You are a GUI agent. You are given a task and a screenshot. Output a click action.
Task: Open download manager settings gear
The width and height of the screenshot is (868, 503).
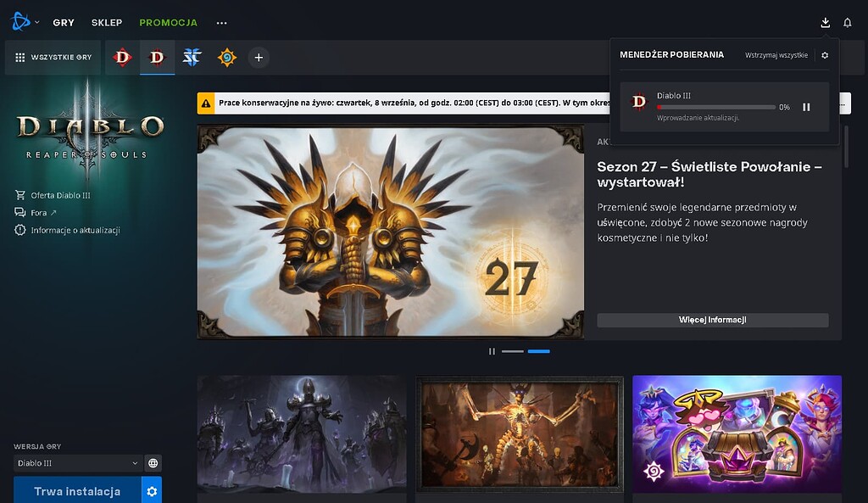pyautogui.click(x=825, y=54)
